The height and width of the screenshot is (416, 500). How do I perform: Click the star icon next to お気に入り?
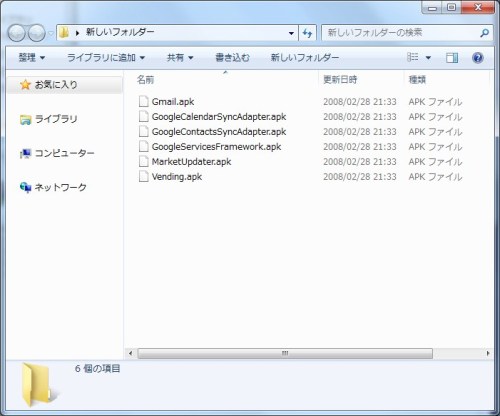(25, 84)
